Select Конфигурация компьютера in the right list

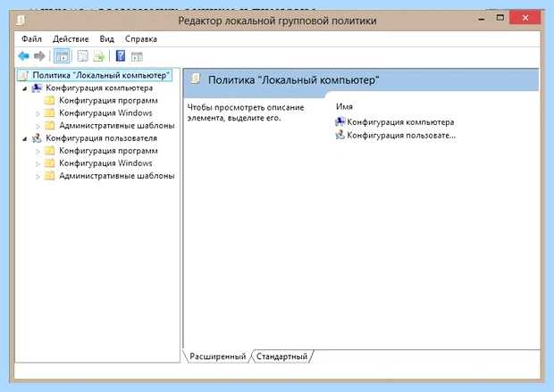(395, 122)
